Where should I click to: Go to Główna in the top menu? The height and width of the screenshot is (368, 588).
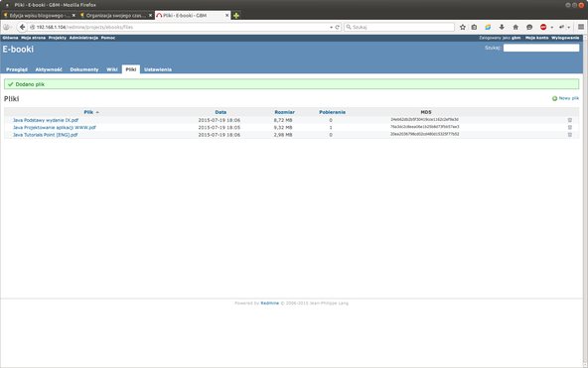point(10,38)
